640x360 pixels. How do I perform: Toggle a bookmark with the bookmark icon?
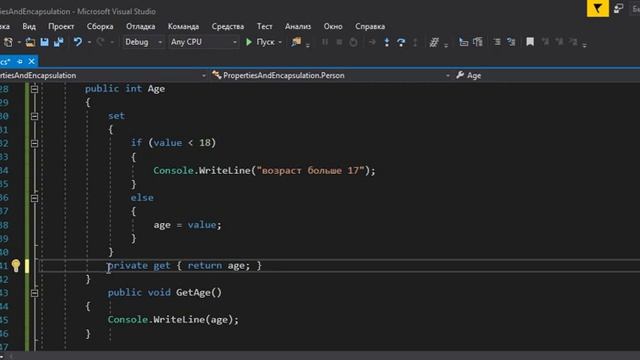(530, 42)
